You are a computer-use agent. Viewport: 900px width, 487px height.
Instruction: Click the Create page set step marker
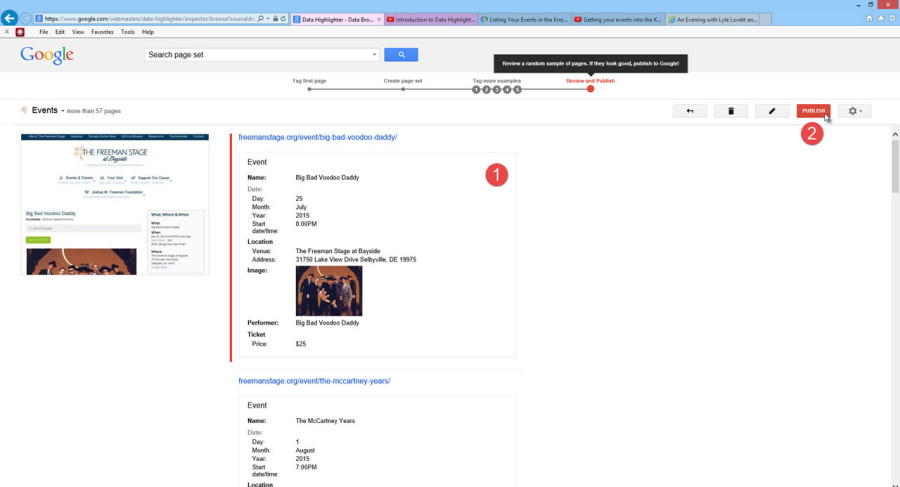coord(403,89)
